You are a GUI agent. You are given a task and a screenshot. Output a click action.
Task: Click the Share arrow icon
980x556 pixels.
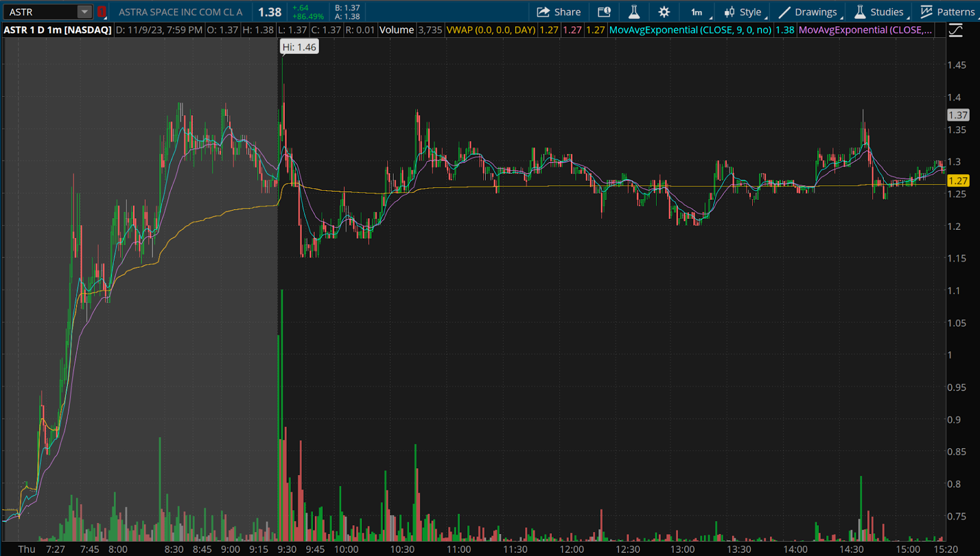pos(543,12)
